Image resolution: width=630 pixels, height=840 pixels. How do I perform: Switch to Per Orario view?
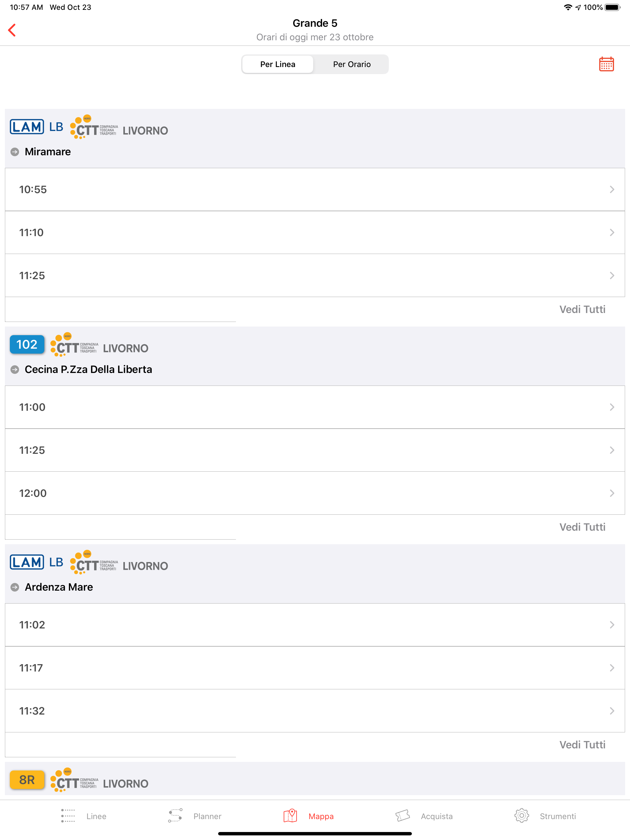tap(352, 64)
